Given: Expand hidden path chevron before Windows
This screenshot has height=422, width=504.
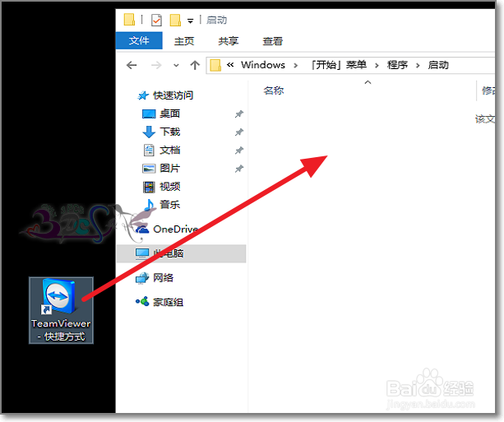Looking at the screenshot, I should point(230,65).
